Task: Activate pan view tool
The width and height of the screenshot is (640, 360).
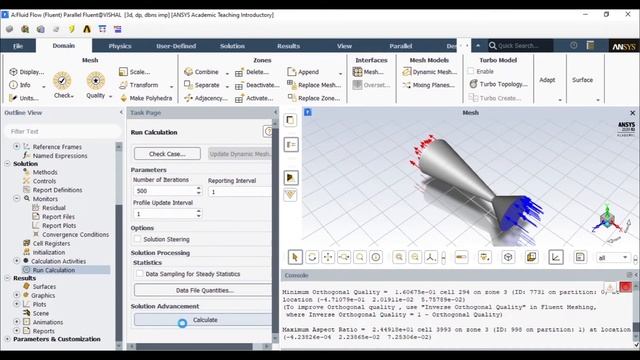Action: click(x=328, y=257)
